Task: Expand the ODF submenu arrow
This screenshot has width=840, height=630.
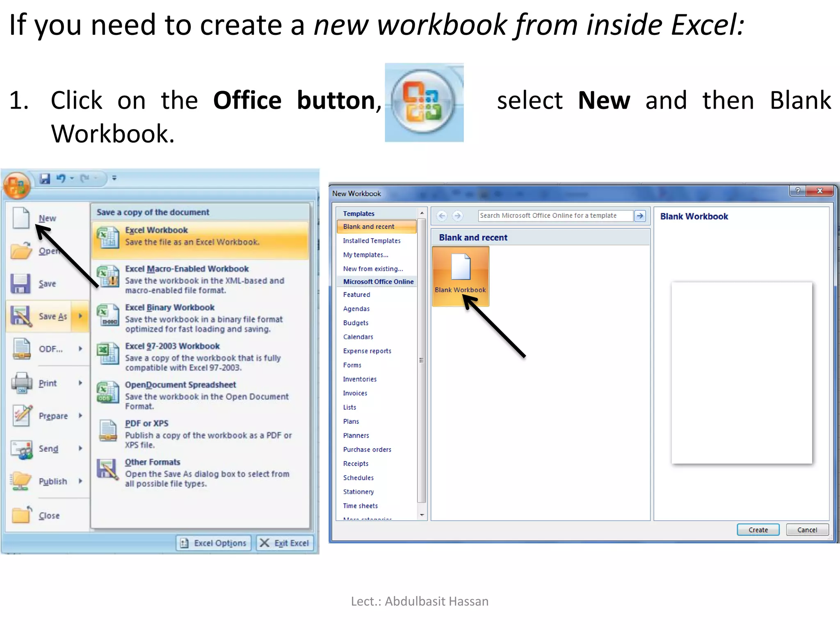Action: pyautogui.click(x=80, y=349)
